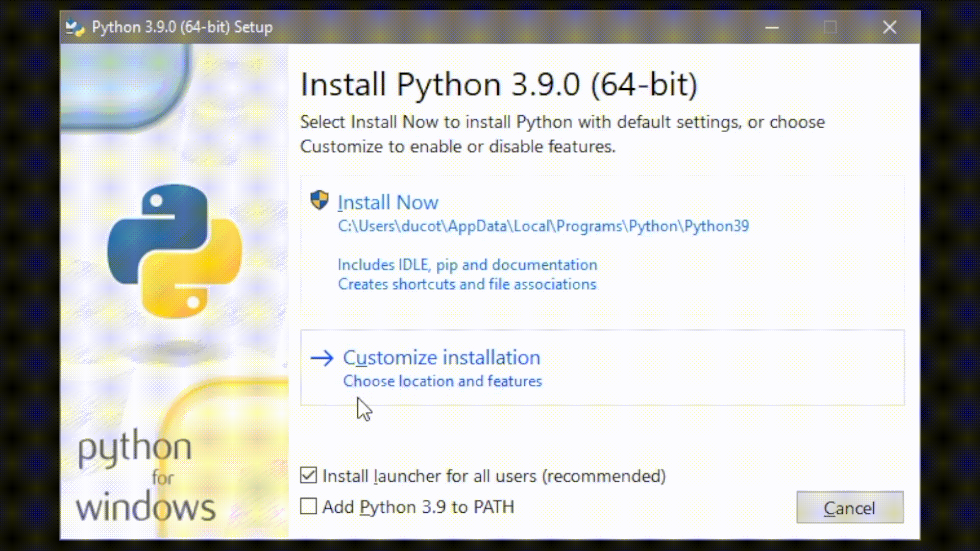Image resolution: width=980 pixels, height=551 pixels.
Task: Click the Install Python 3.9.0 heading
Action: (499, 84)
